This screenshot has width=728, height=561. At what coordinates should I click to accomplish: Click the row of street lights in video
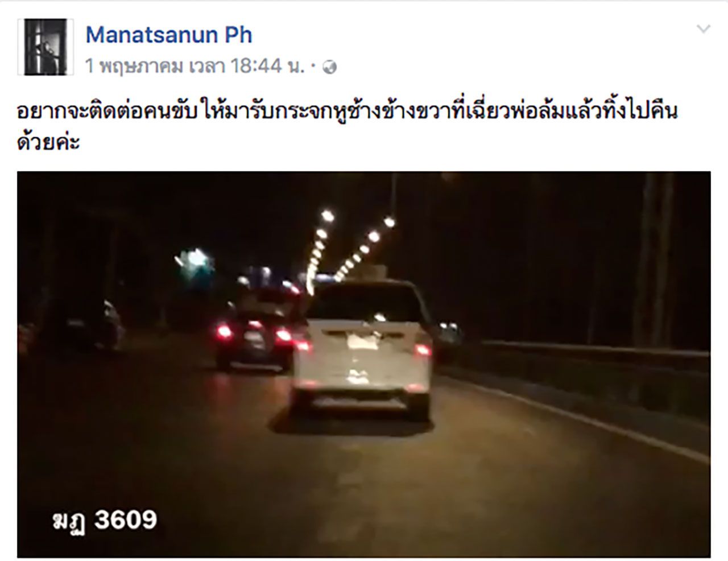[347, 245]
